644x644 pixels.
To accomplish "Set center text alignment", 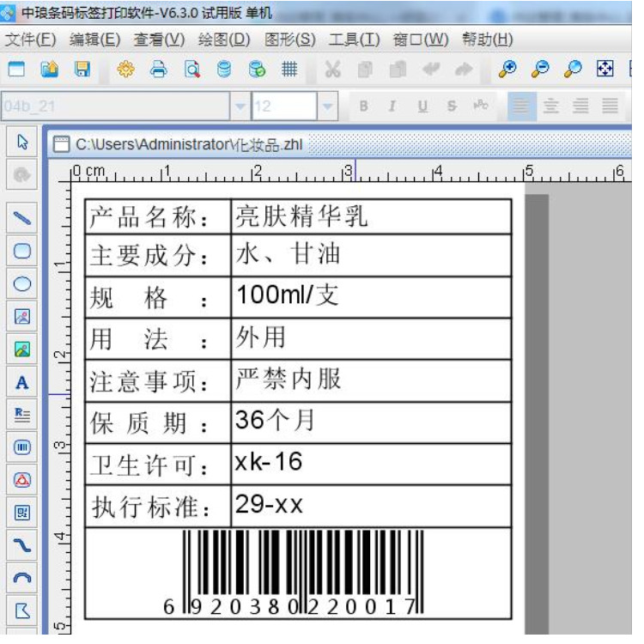I will coord(551,106).
